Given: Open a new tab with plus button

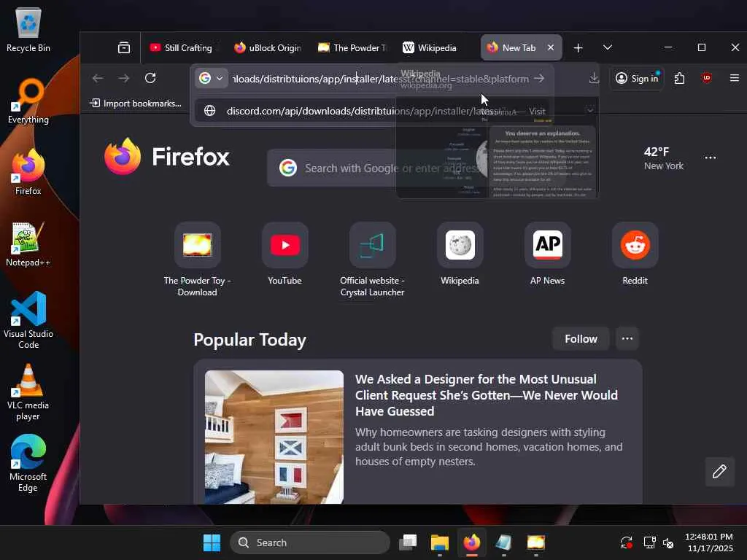Looking at the screenshot, I should click(x=578, y=47).
